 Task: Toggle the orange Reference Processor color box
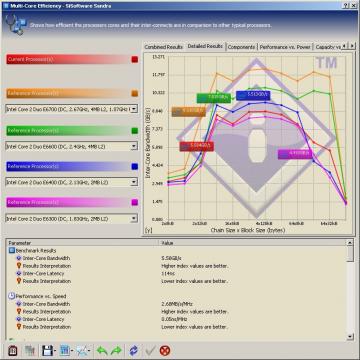click(x=135, y=93)
